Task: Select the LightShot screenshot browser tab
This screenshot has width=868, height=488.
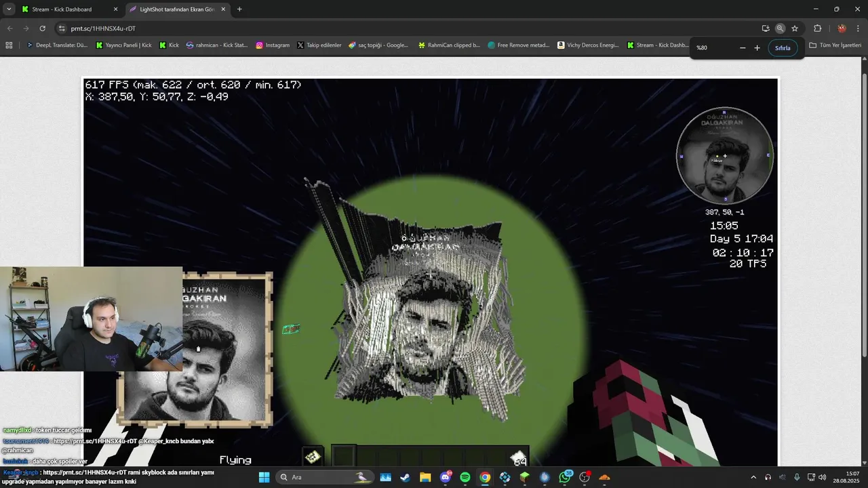Action: tap(176, 9)
